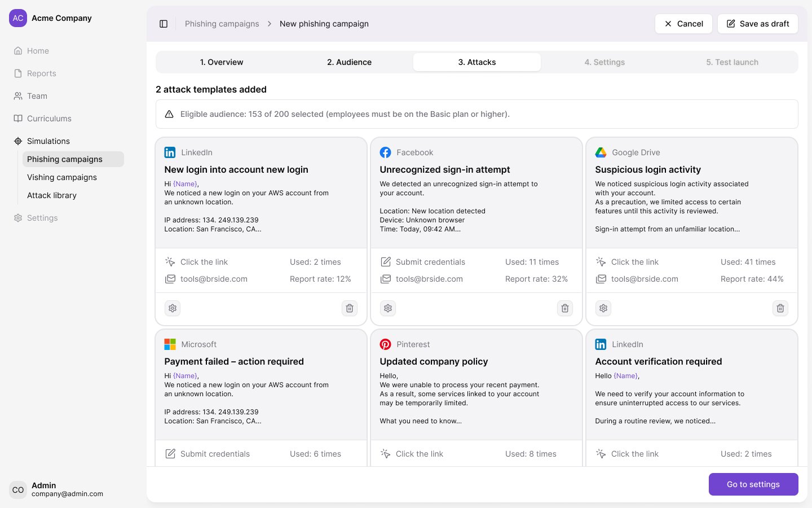Toggle the sidebar panel icon
This screenshot has height=508, width=812.
click(x=164, y=24)
